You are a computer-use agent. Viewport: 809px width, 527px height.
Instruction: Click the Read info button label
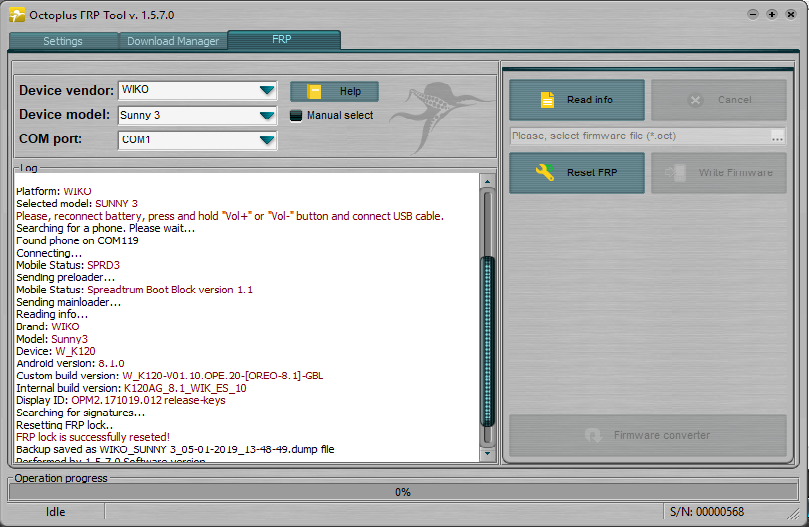(x=590, y=100)
